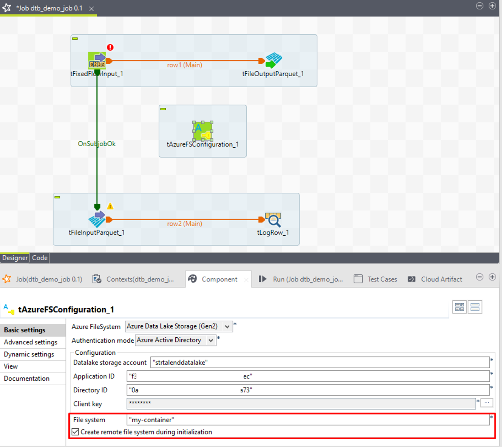502x448 pixels.
Task: Switch to the Code tab
Action: click(40, 258)
